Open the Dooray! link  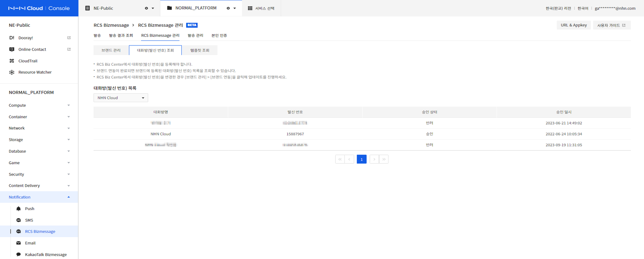(x=26, y=38)
